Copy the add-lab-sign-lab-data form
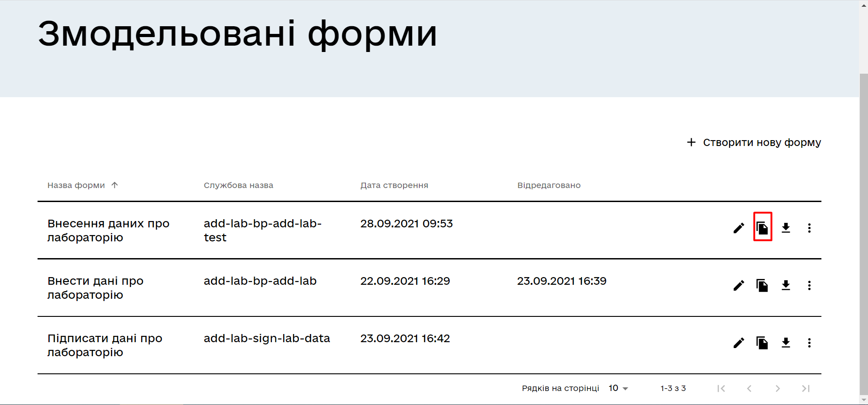This screenshot has height=405, width=868. click(762, 343)
